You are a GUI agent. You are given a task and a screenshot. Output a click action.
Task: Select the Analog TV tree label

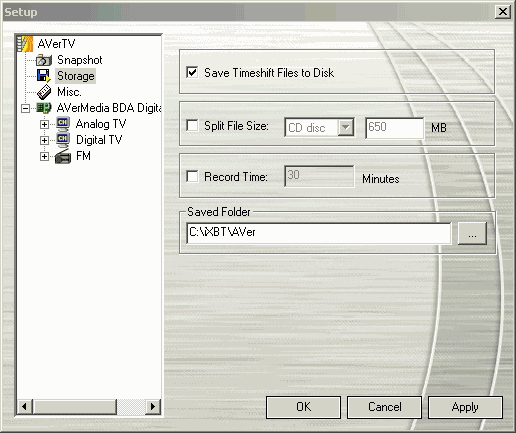click(101, 124)
